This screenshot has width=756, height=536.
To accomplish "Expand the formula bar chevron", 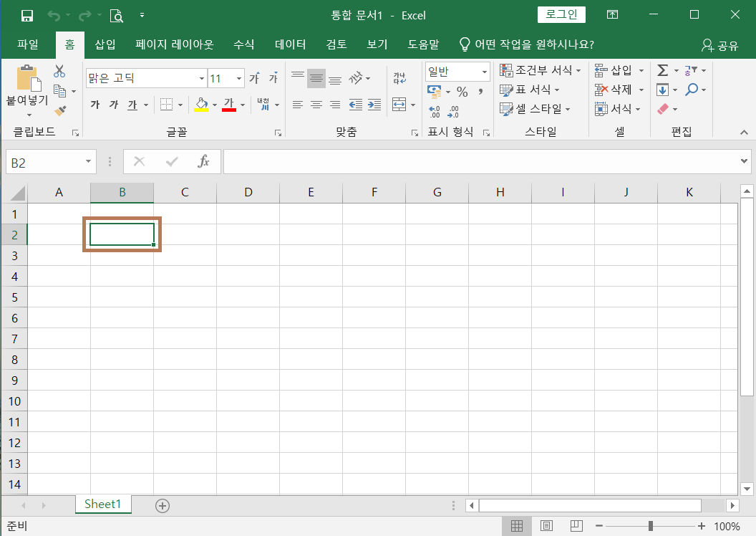I will point(744,161).
